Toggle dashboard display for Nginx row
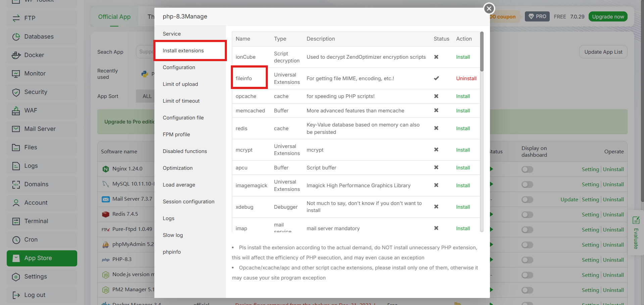 pos(527,169)
